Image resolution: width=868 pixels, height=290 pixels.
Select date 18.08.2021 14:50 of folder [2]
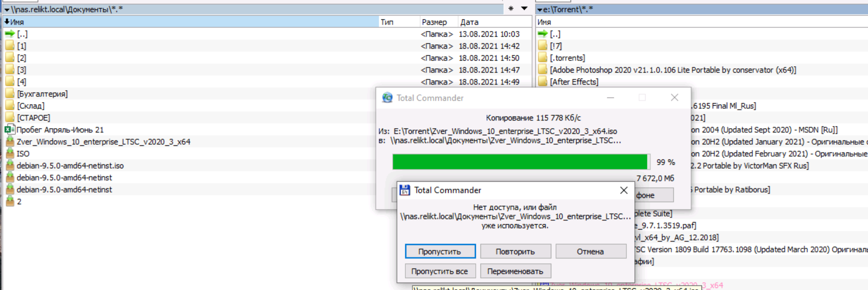[489, 58]
